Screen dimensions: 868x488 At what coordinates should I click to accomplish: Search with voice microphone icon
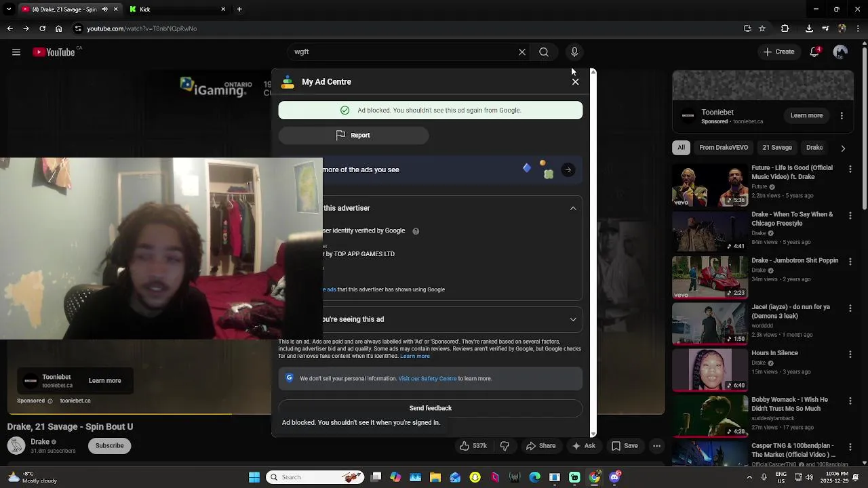click(574, 52)
